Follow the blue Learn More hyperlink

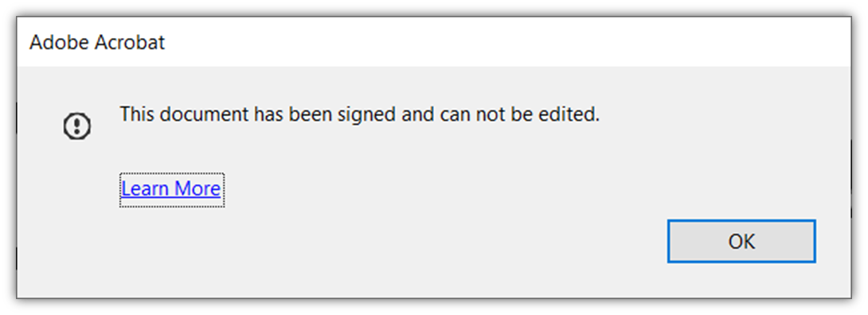tap(171, 189)
